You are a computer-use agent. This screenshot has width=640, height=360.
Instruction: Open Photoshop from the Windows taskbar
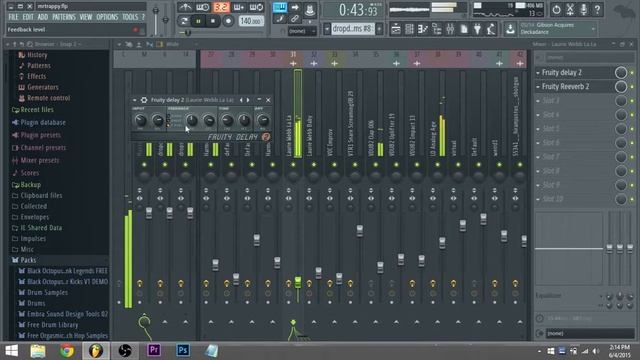(183, 350)
